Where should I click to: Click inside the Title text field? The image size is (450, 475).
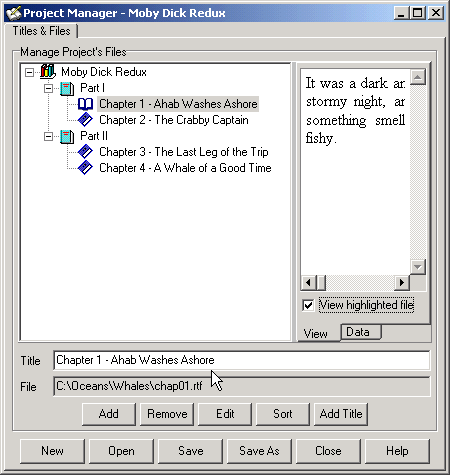pyautogui.click(x=242, y=360)
